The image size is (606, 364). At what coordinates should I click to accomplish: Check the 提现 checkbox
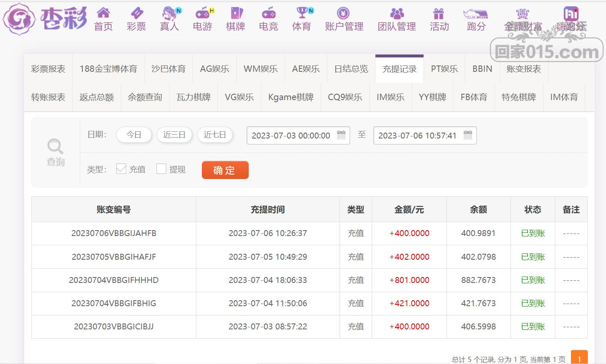click(161, 169)
